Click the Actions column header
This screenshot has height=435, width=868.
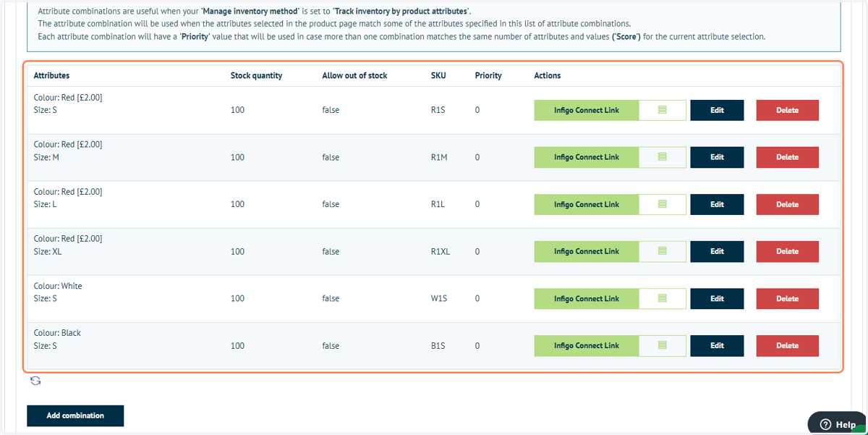pyautogui.click(x=547, y=75)
